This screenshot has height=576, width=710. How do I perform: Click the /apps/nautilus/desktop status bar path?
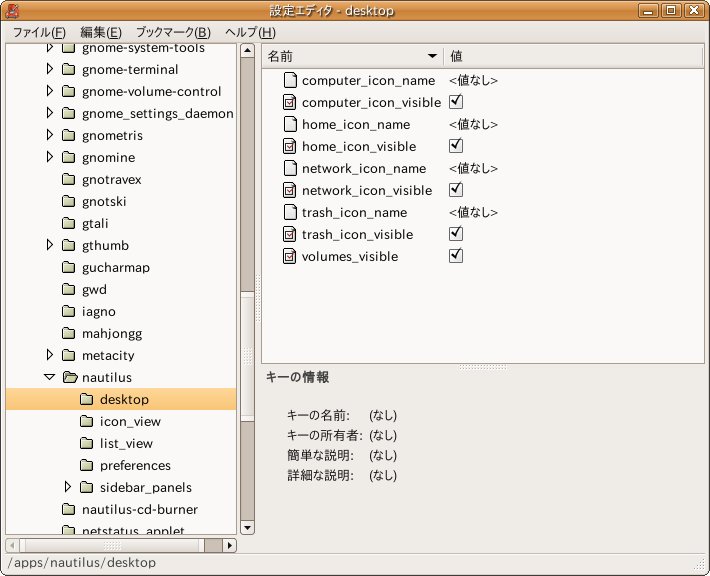pyautogui.click(x=82, y=562)
